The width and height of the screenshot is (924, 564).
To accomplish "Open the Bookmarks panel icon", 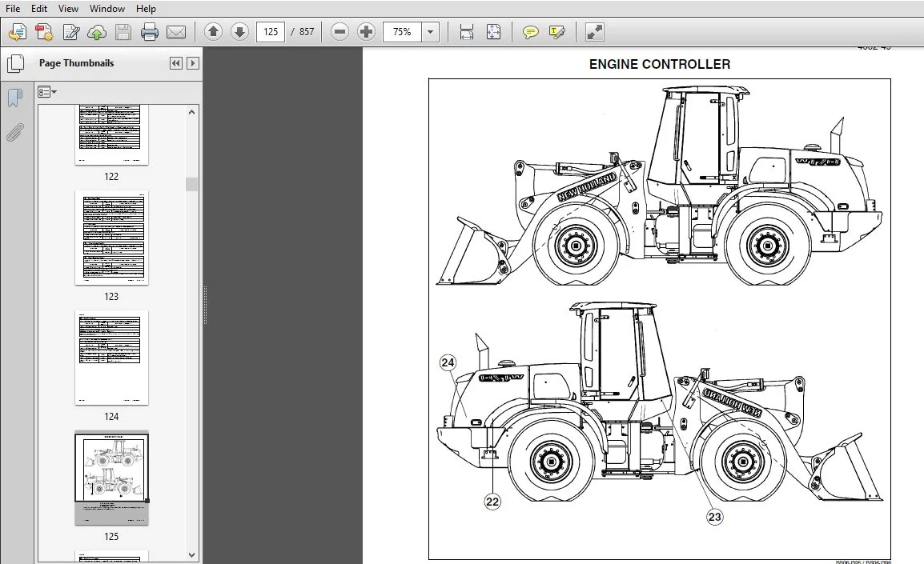I will click(x=14, y=98).
